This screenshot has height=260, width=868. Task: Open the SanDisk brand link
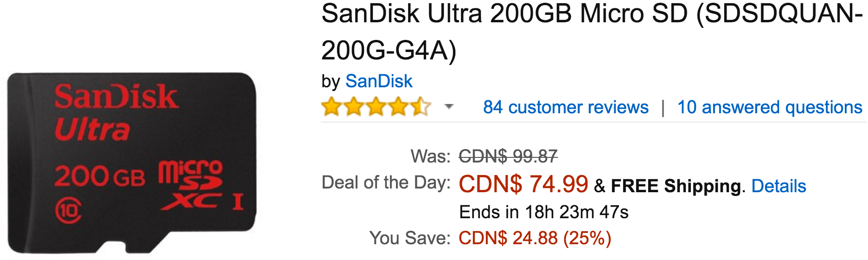[x=379, y=81]
